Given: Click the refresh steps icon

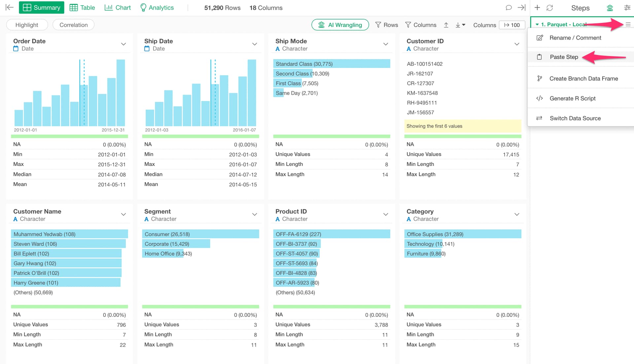Looking at the screenshot, I should pyautogui.click(x=549, y=8).
